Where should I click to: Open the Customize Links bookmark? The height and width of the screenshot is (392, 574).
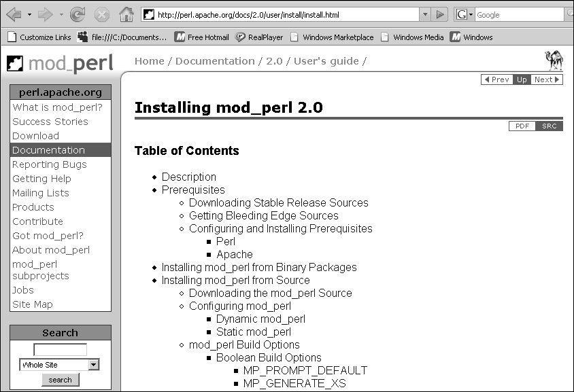tap(39, 37)
